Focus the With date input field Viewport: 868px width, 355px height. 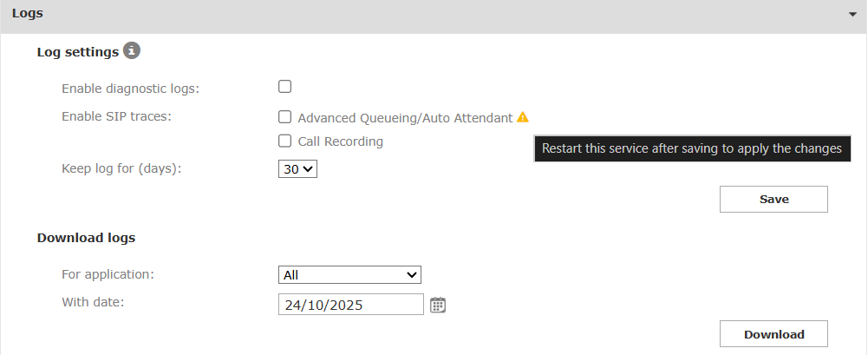click(x=351, y=305)
